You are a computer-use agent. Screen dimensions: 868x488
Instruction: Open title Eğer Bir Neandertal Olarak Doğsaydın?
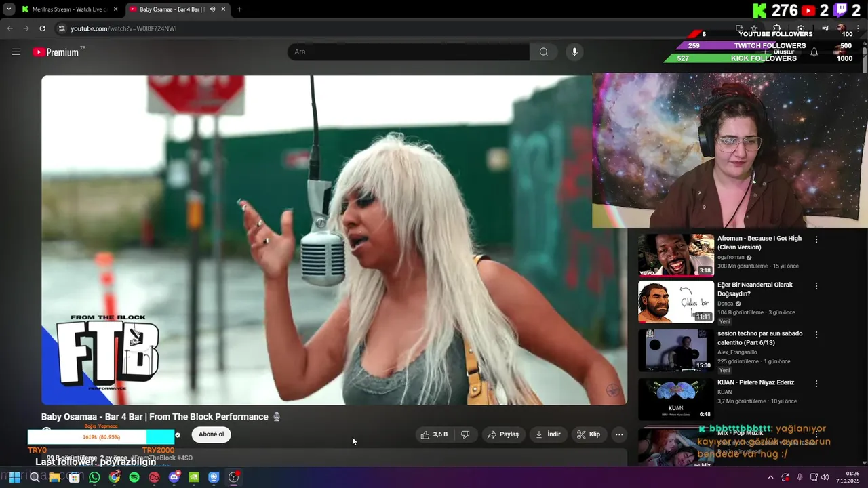click(x=755, y=289)
